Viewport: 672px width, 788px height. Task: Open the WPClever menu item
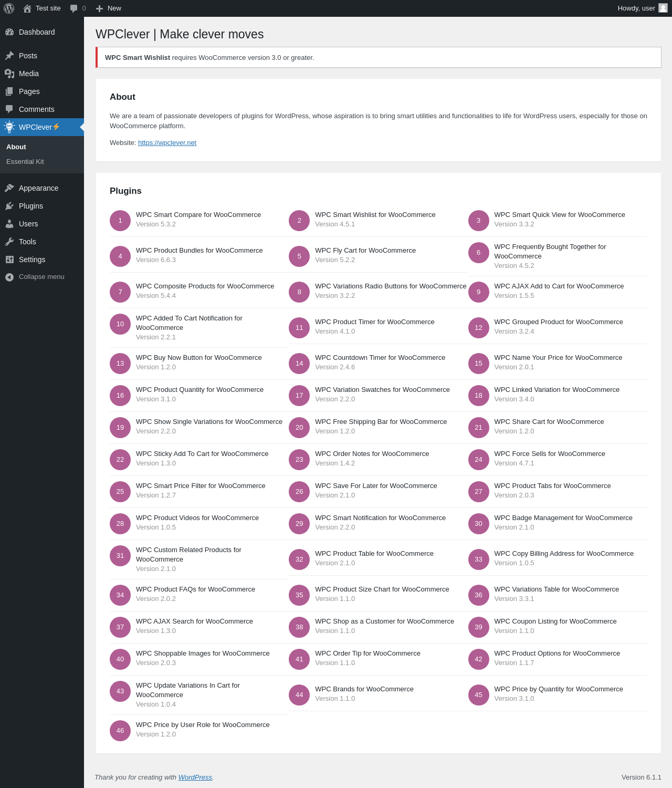(42, 127)
